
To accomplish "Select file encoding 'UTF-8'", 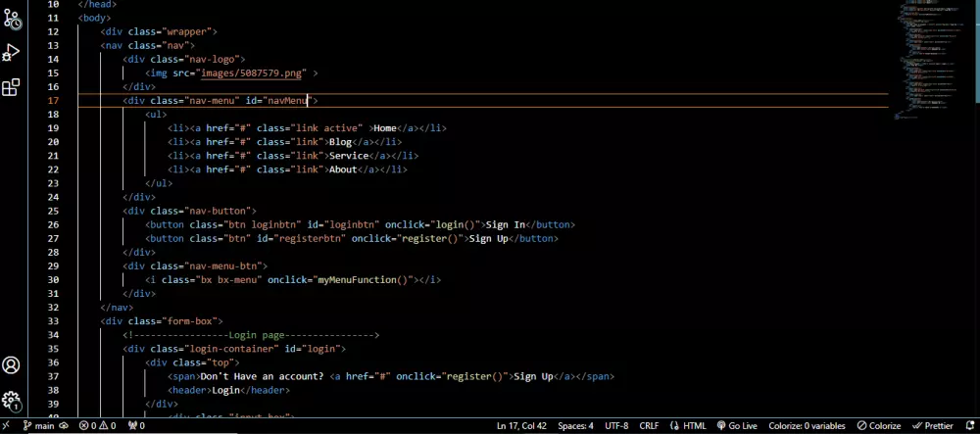I will (x=616, y=426).
